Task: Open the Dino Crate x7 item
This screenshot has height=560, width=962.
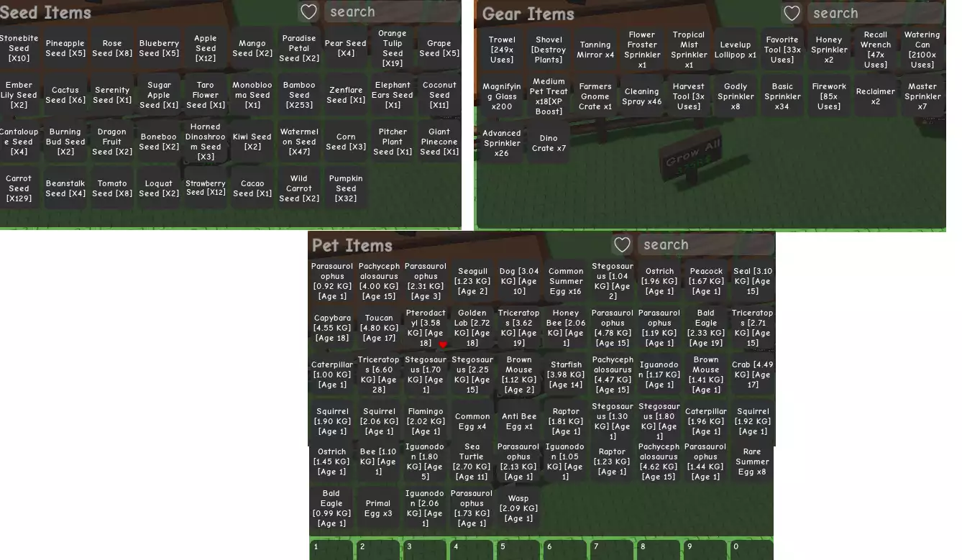Action: pyautogui.click(x=549, y=143)
